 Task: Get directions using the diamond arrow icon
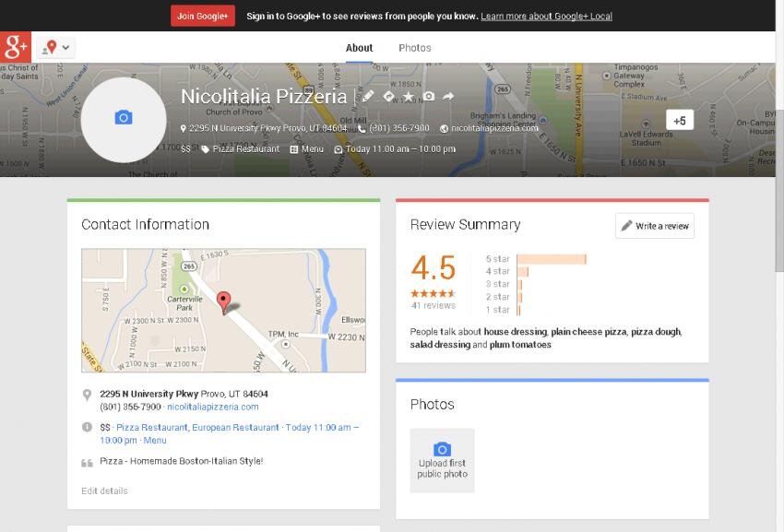point(388,96)
